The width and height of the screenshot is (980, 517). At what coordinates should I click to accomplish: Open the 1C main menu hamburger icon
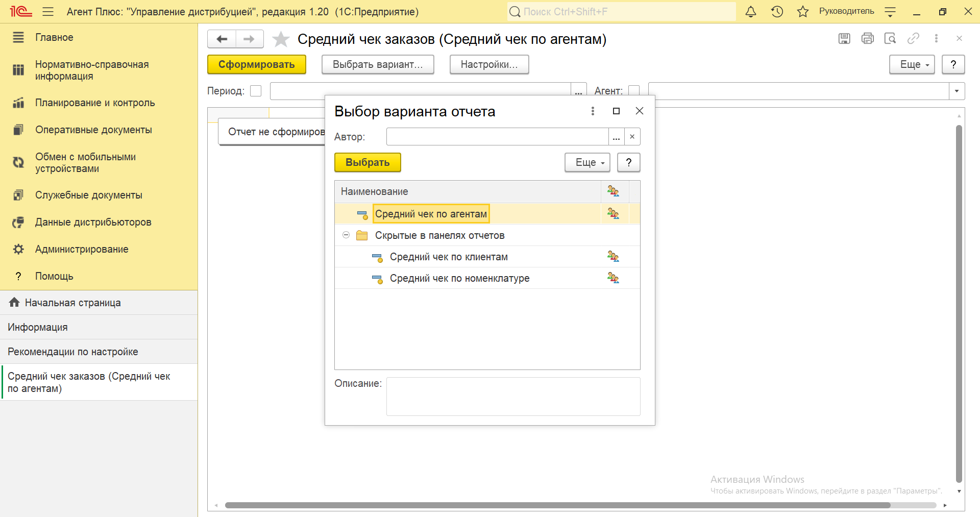click(x=48, y=12)
